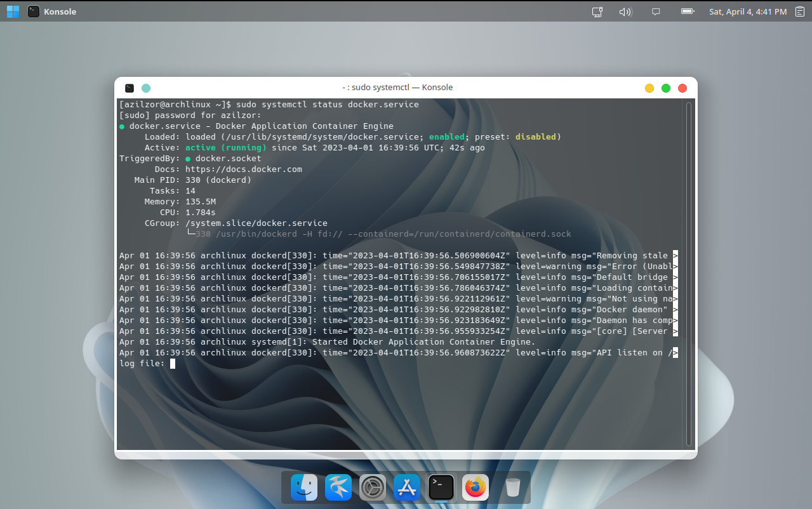Launch the Konsole terminal icon in the dock
The height and width of the screenshot is (509, 812).
pos(441,487)
